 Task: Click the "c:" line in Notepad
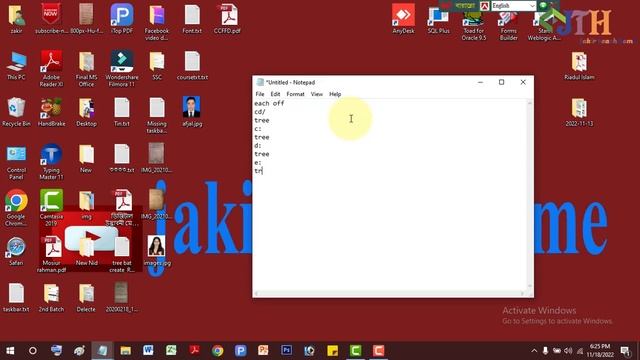click(258, 129)
